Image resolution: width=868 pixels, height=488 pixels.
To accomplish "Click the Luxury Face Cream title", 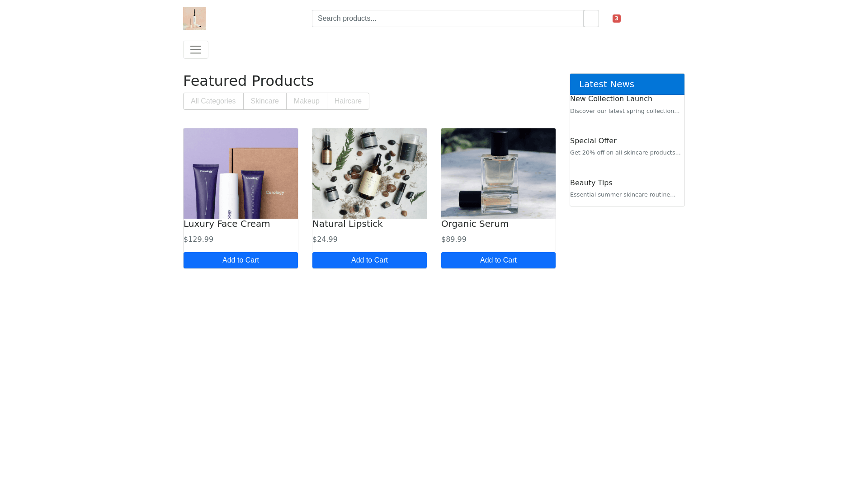I will pos(226,224).
